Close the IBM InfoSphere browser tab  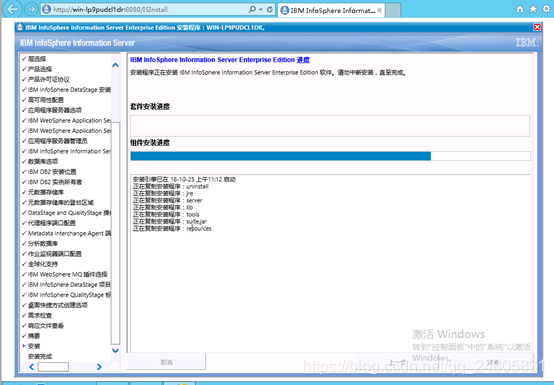point(379,10)
